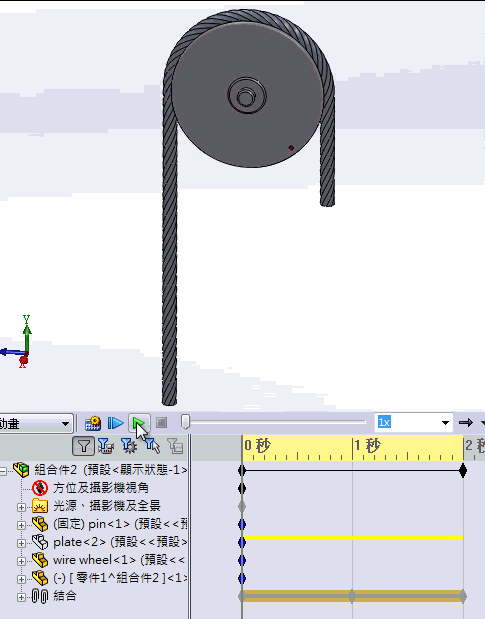Click the 零件1^組合件2 part icon
Viewport: 485px width, 619px height.
(x=40, y=578)
